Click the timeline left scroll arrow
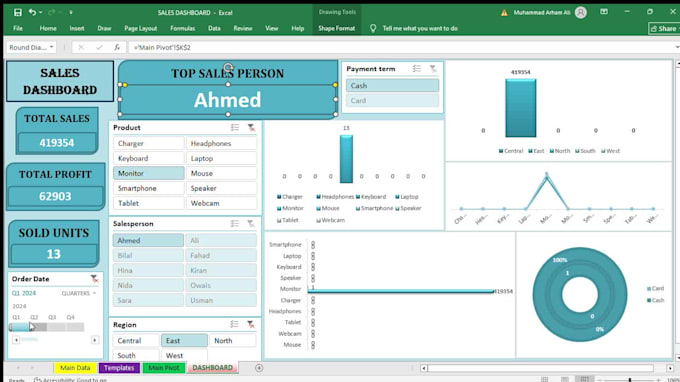 tap(16, 340)
